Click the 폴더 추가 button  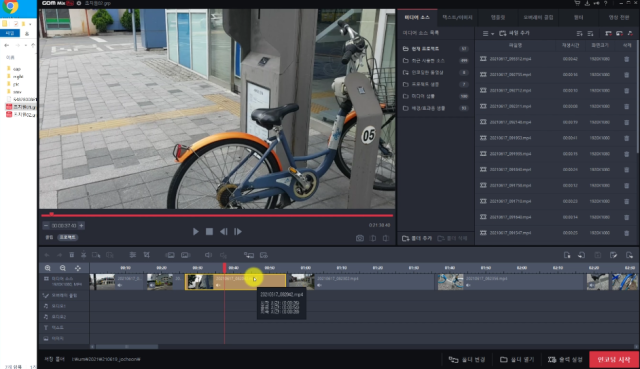(x=417, y=238)
